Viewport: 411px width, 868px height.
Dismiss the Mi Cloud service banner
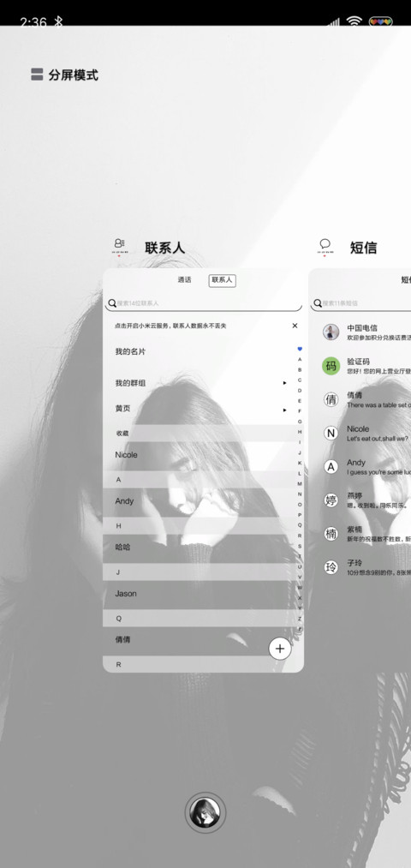pos(295,326)
